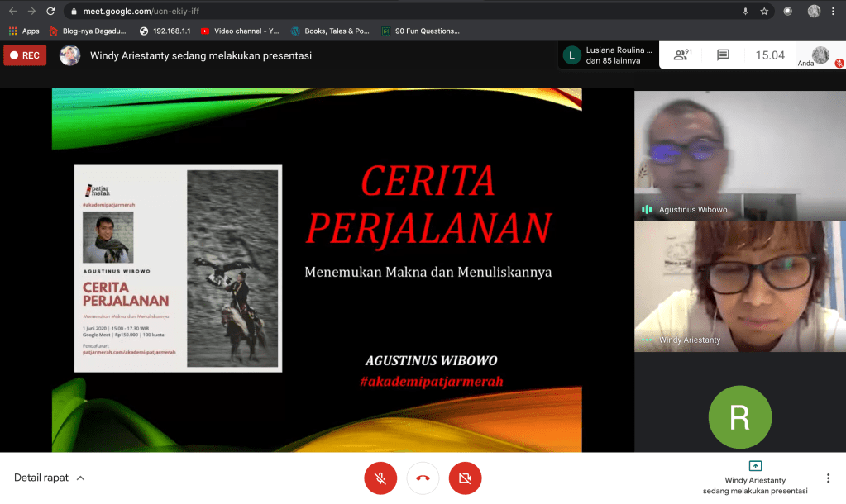
Task: Click the REC recording indicator
Action: pyautogui.click(x=25, y=55)
